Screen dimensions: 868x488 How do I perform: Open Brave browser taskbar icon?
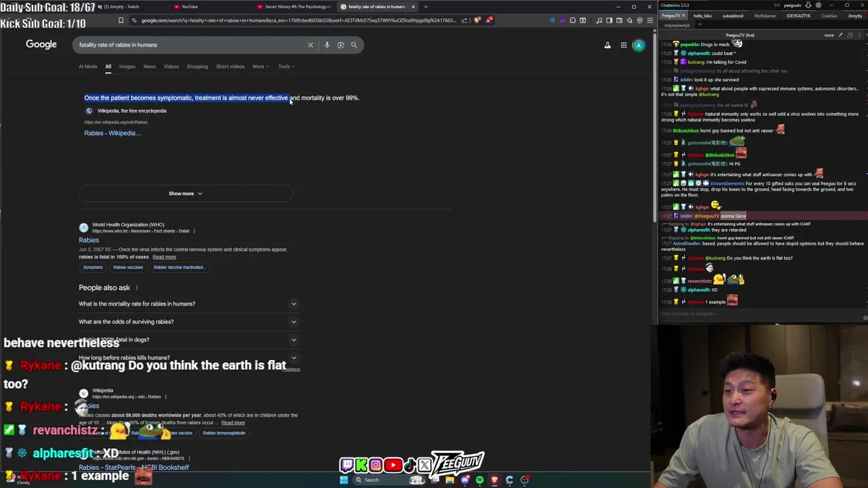494,480
